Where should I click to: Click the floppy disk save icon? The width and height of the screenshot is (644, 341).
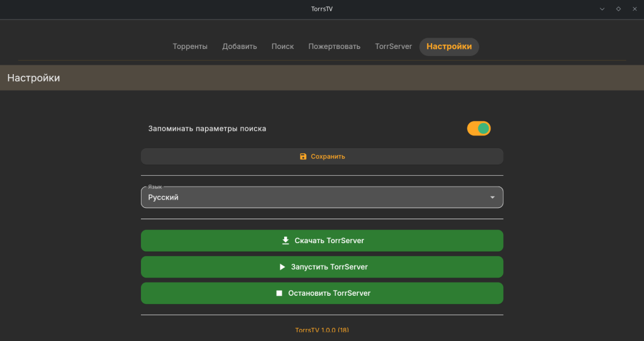[303, 156]
